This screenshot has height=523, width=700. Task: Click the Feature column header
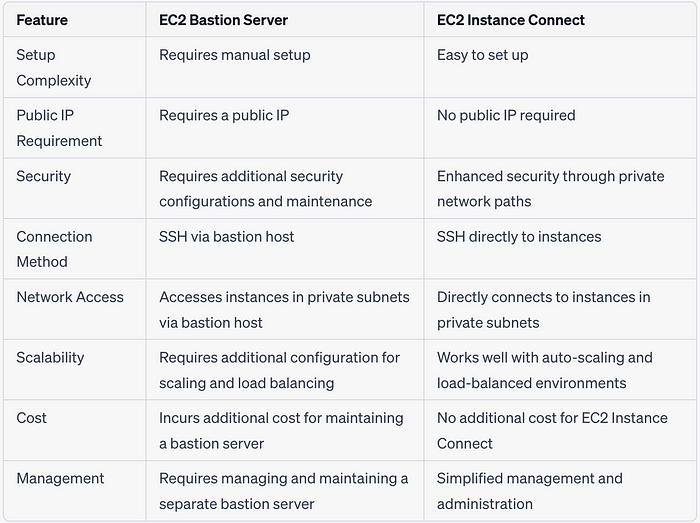42,20
